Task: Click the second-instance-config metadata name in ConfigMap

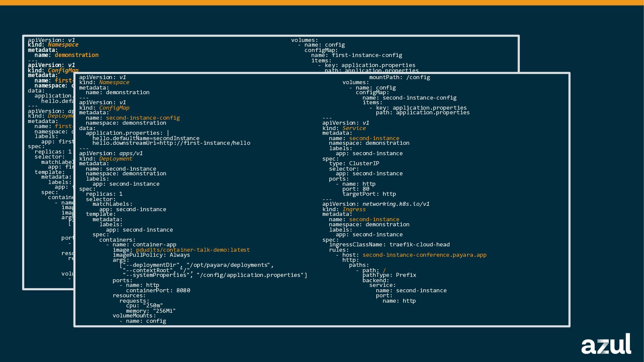Action: coord(143,118)
